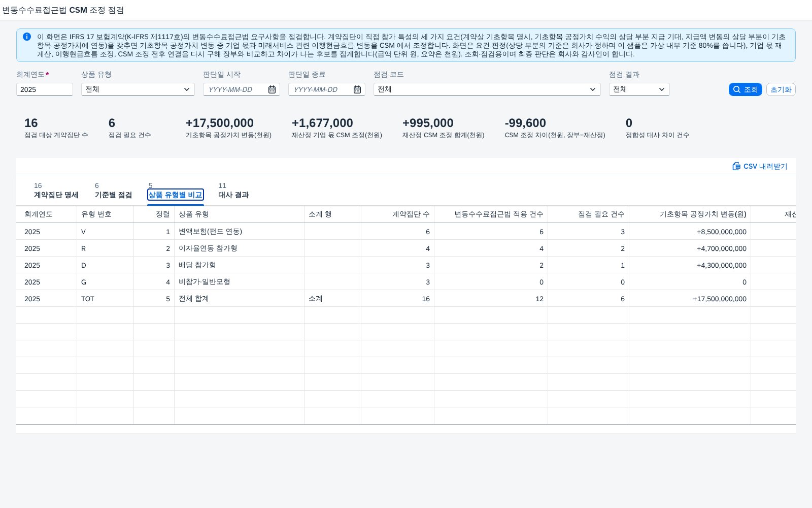Select the 비참가·일반모형 row cell
The image size is (812, 508).
click(240, 282)
